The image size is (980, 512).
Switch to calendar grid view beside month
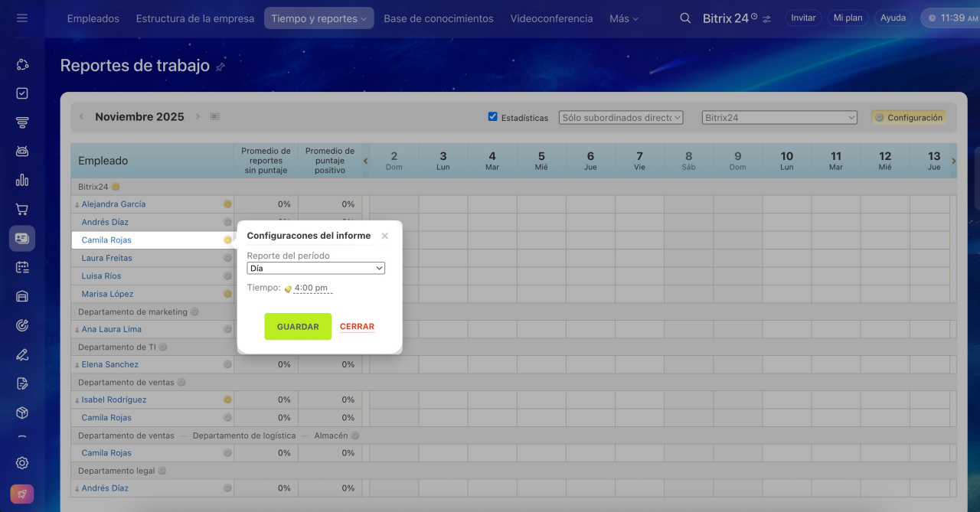point(215,117)
